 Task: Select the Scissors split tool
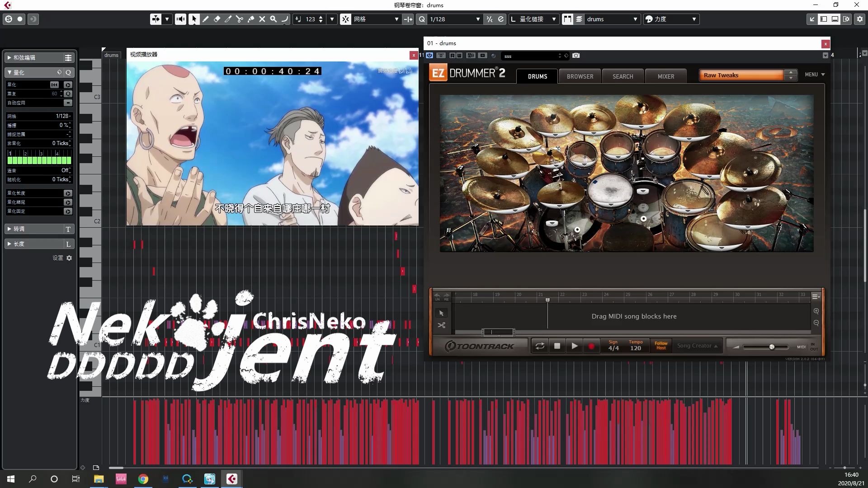click(240, 19)
